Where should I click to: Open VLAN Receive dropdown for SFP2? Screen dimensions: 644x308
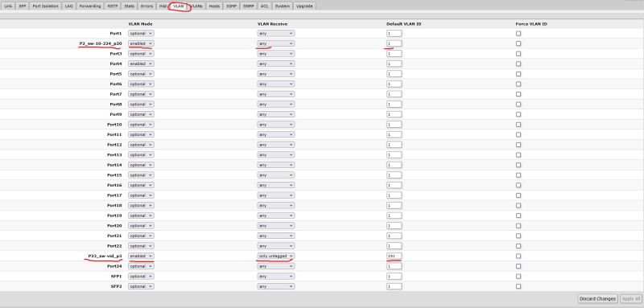click(x=276, y=286)
